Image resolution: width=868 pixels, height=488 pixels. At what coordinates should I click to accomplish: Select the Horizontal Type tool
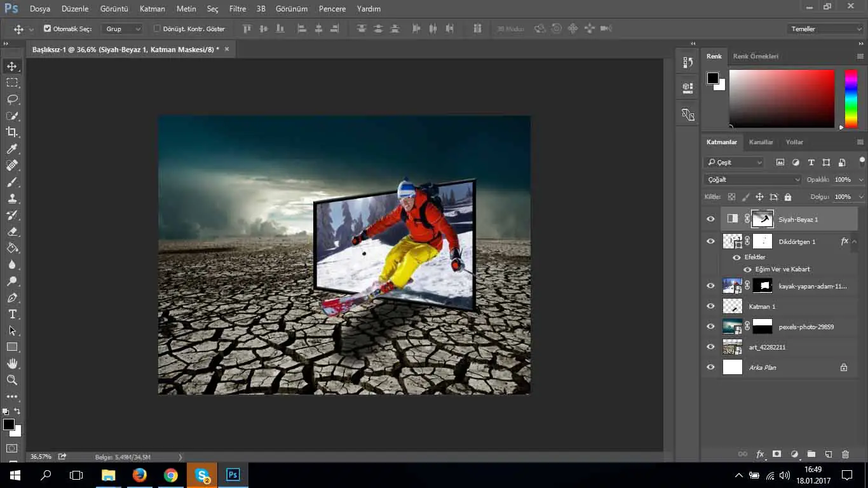point(12,314)
